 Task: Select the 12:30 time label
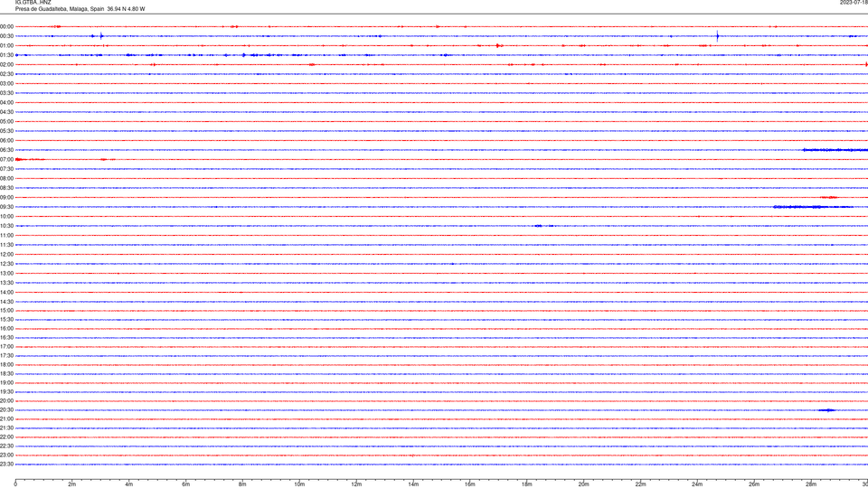click(x=6, y=264)
